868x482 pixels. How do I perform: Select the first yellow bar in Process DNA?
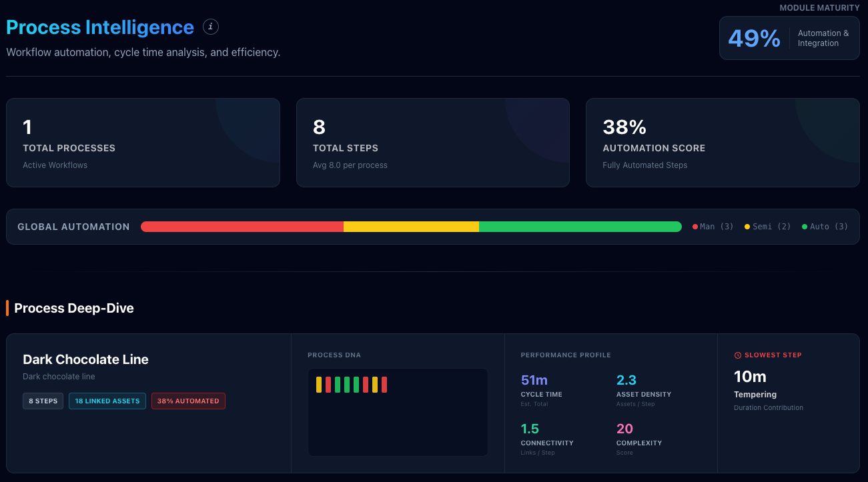pos(319,385)
